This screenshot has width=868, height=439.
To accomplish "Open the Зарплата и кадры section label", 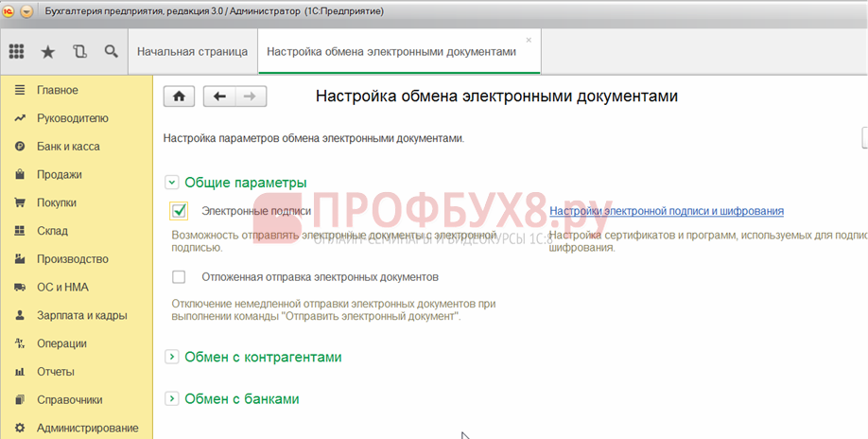I will pos(82,315).
